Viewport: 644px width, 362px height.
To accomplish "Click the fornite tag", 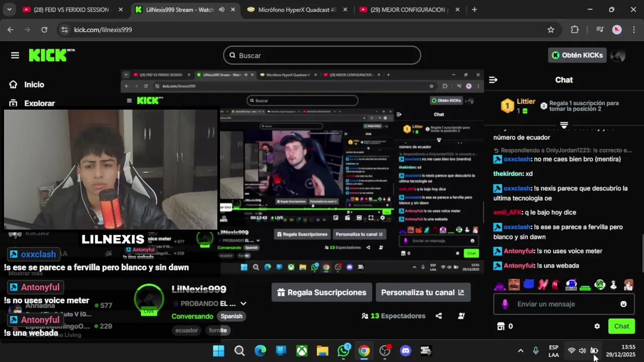I will (x=218, y=330).
